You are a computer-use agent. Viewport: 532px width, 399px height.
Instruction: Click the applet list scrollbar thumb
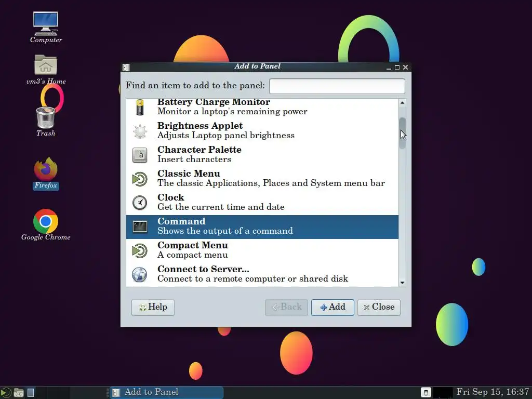[403, 133]
